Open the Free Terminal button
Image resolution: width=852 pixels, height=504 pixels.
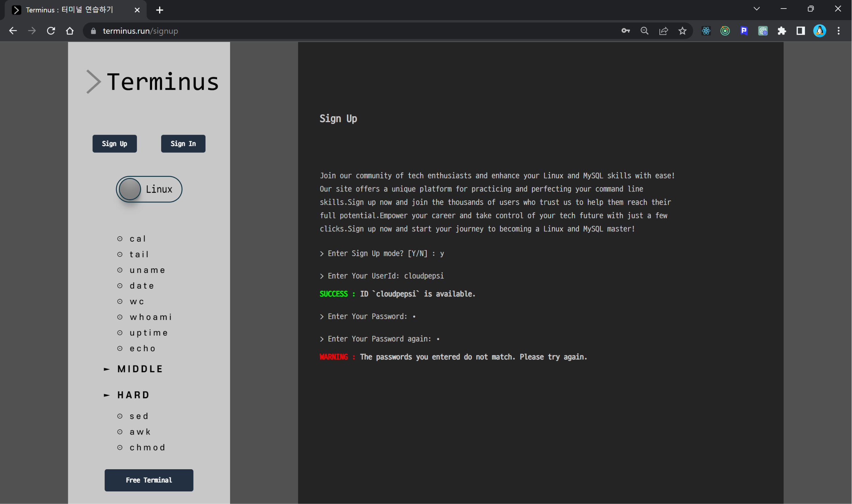pos(149,480)
